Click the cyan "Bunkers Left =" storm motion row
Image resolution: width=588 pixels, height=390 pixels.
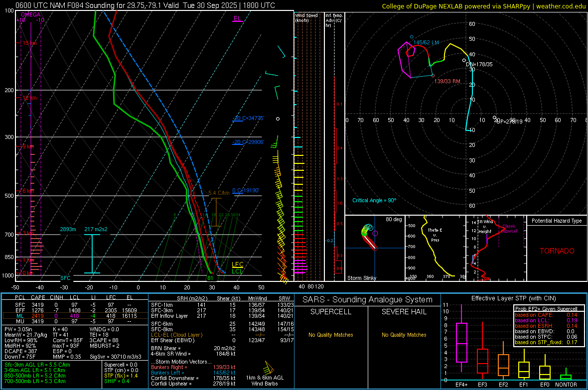193,373
